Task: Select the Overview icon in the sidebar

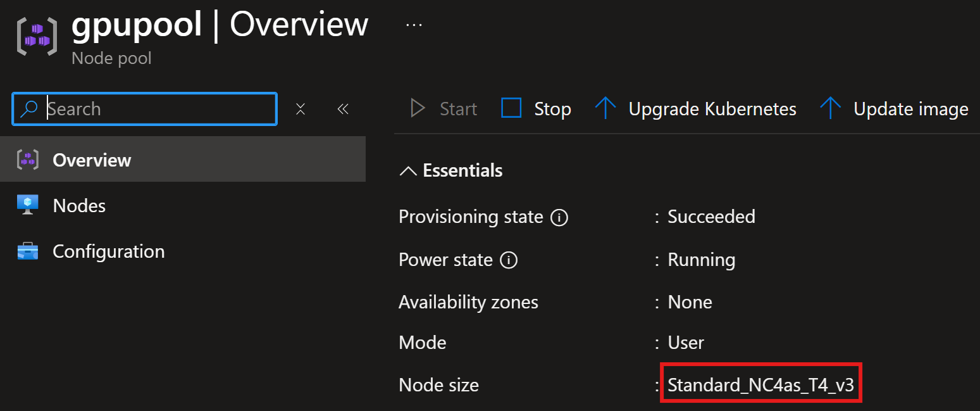Action: (27, 159)
